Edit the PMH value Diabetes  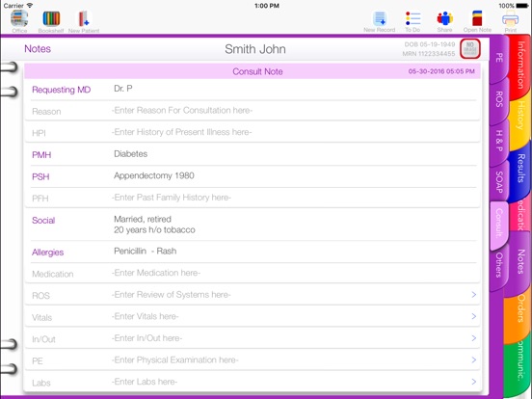131,153
